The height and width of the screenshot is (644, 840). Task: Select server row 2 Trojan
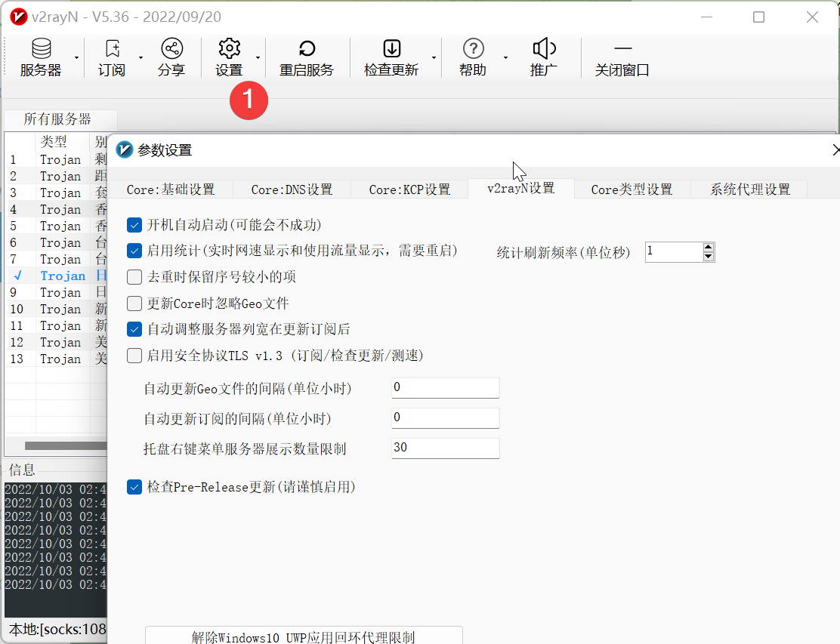pyautogui.click(x=56, y=176)
